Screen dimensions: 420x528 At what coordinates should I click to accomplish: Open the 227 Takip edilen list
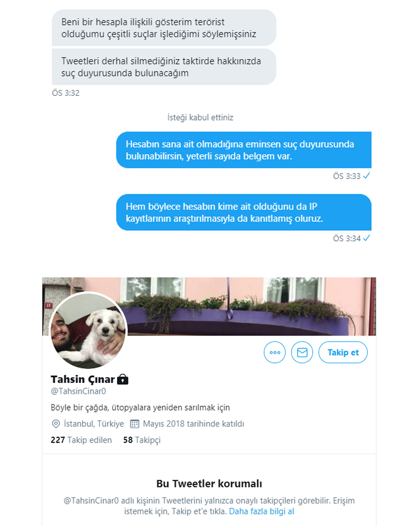point(81,440)
